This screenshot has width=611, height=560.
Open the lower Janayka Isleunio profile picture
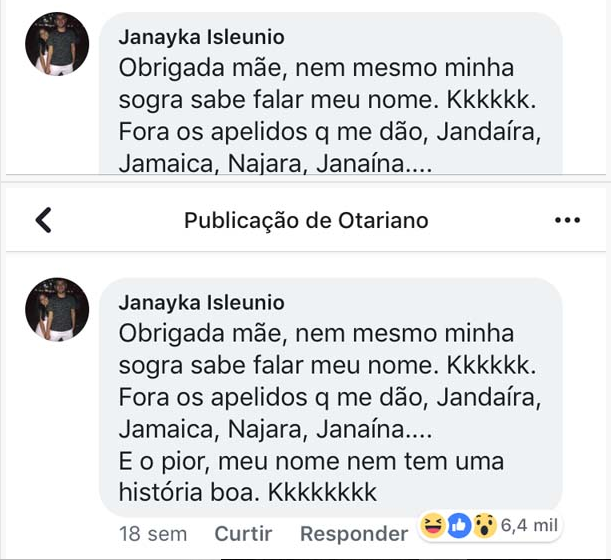click(57, 309)
